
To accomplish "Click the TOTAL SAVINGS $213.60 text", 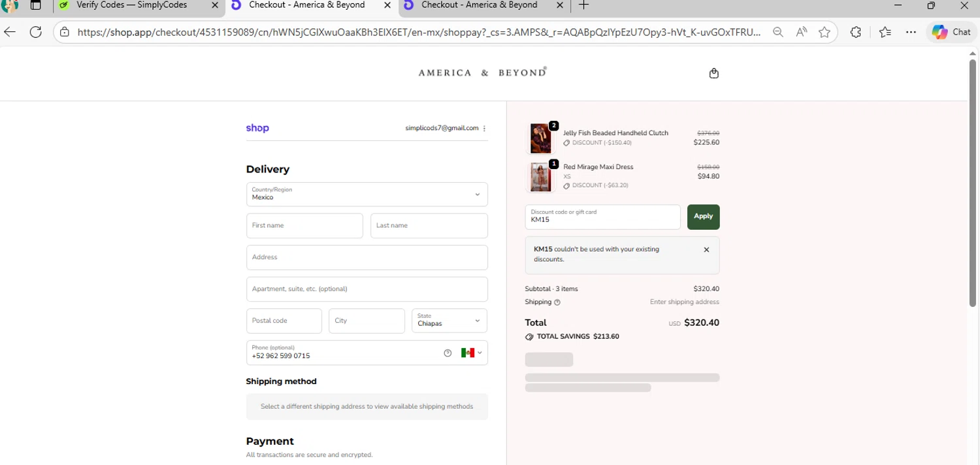I will [x=578, y=337].
